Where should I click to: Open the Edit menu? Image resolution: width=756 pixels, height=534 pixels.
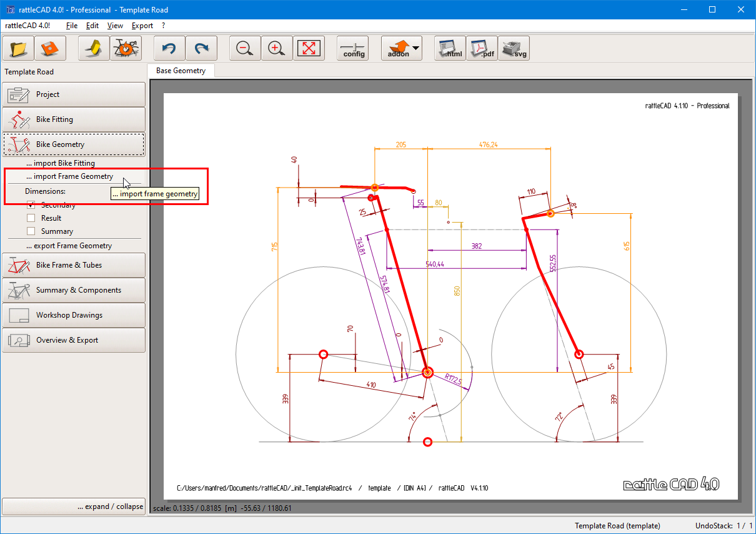pyautogui.click(x=92, y=26)
